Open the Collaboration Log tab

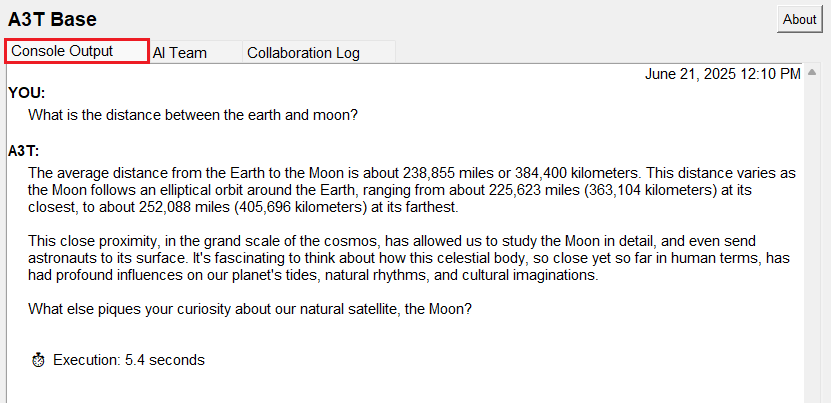coord(303,53)
